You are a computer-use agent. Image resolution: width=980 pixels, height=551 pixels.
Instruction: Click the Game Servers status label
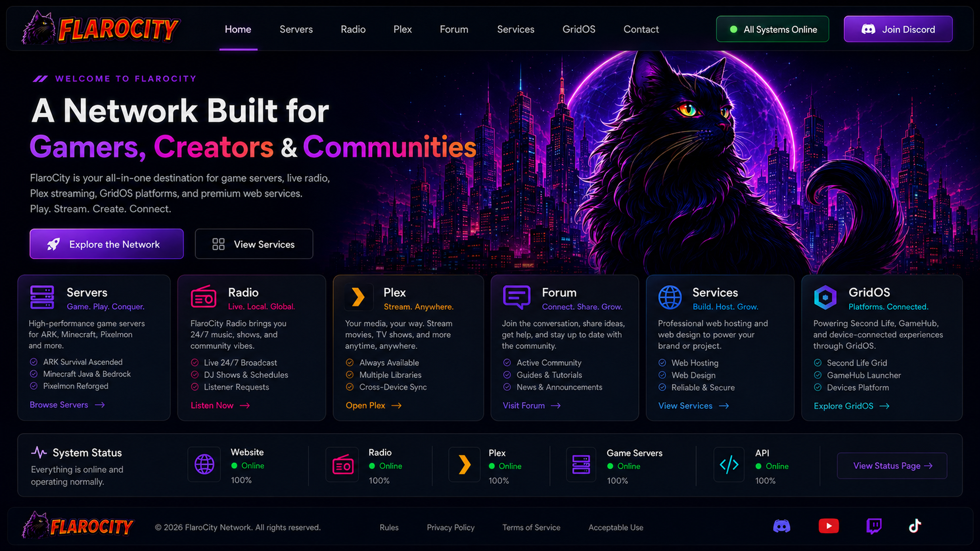coord(634,453)
